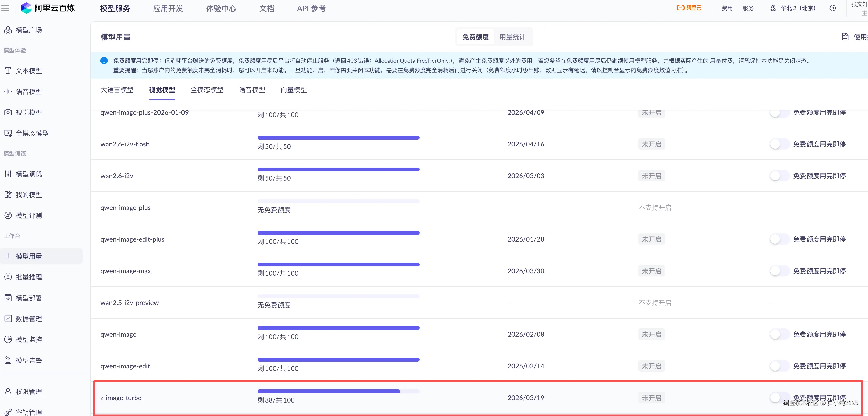This screenshot has width=868, height=416.
Task: Click the 模型广场 sidebar icon
Action: pos(8,30)
